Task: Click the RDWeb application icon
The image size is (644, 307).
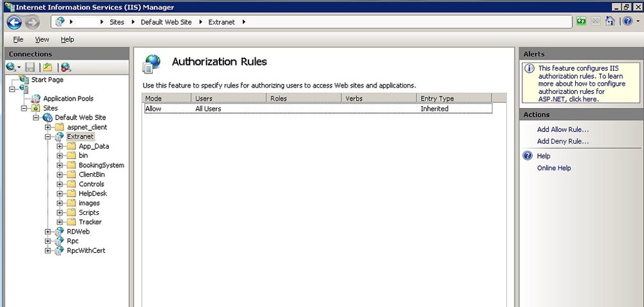Action: pos(59,232)
